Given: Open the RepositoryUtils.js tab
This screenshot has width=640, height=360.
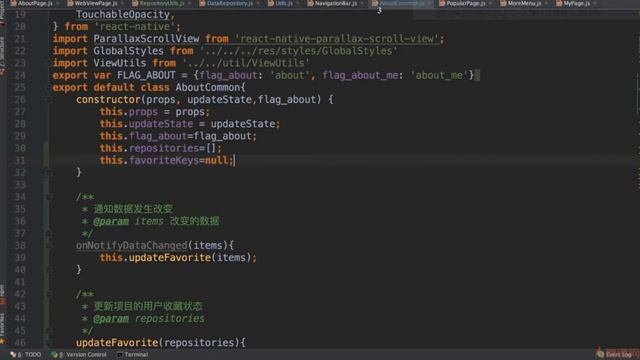Looking at the screenshot, I should tap(162, 3).
